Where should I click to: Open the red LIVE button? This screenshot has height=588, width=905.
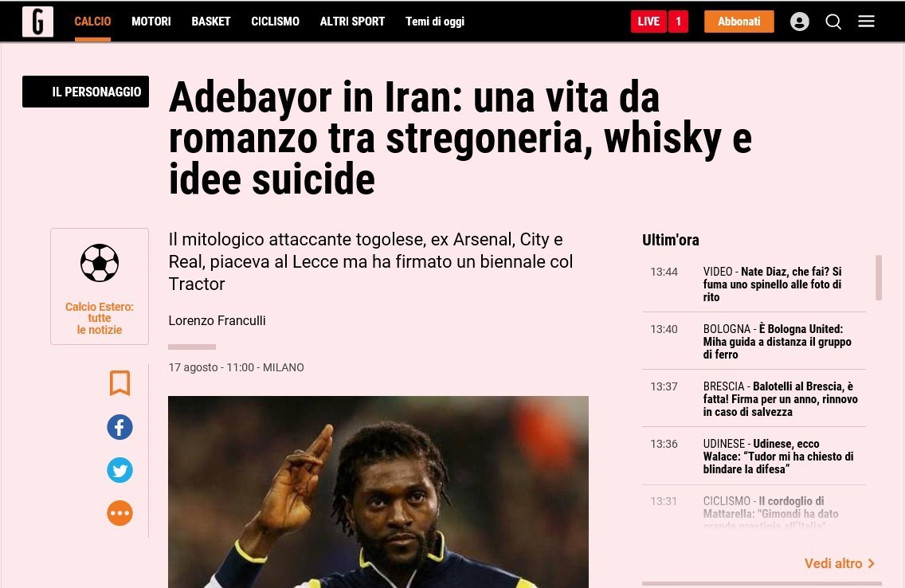(x=648, y=22)
